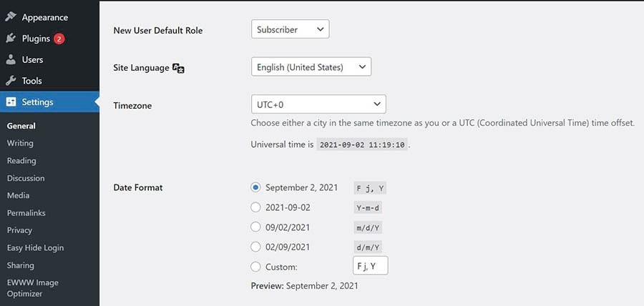Click the Plugins update count badge
Image resolution: width=644 pixels, height=306 pixels.
coord(59,39)
